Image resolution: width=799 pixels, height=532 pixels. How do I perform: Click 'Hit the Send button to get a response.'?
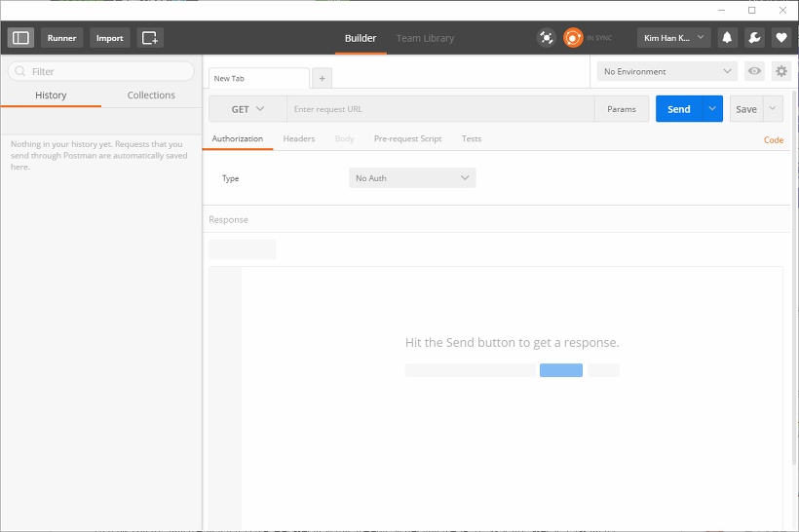(x=513, y=342)
